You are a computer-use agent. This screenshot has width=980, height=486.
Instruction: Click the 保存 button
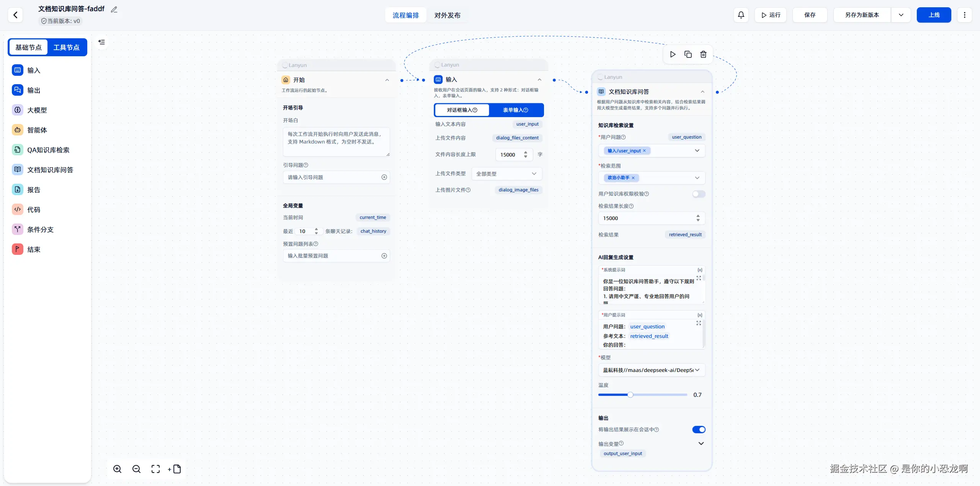click(810, 15)
